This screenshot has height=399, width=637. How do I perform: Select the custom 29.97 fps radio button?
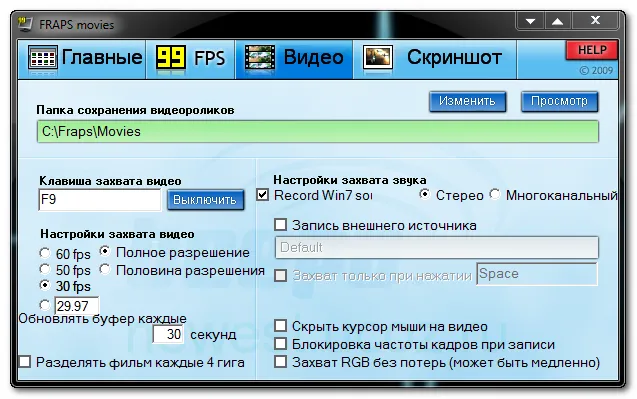(45, 305)
